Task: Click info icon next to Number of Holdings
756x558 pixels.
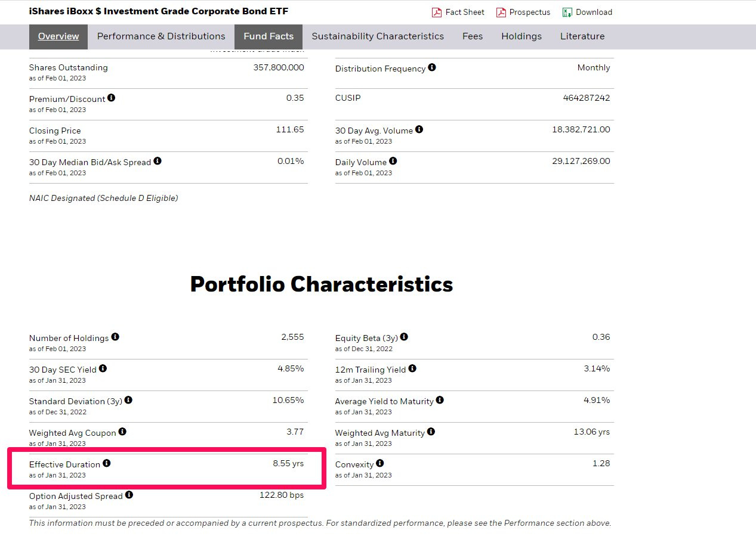Action: point(115,337)
